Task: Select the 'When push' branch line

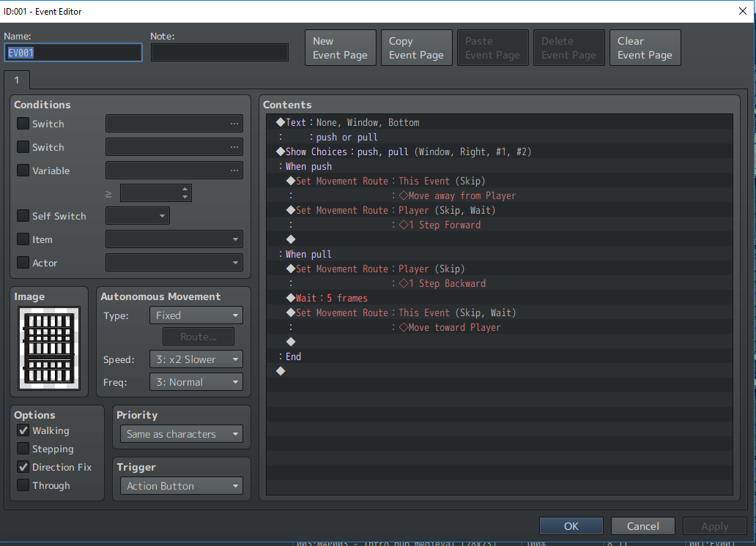Action: [500, 166]
